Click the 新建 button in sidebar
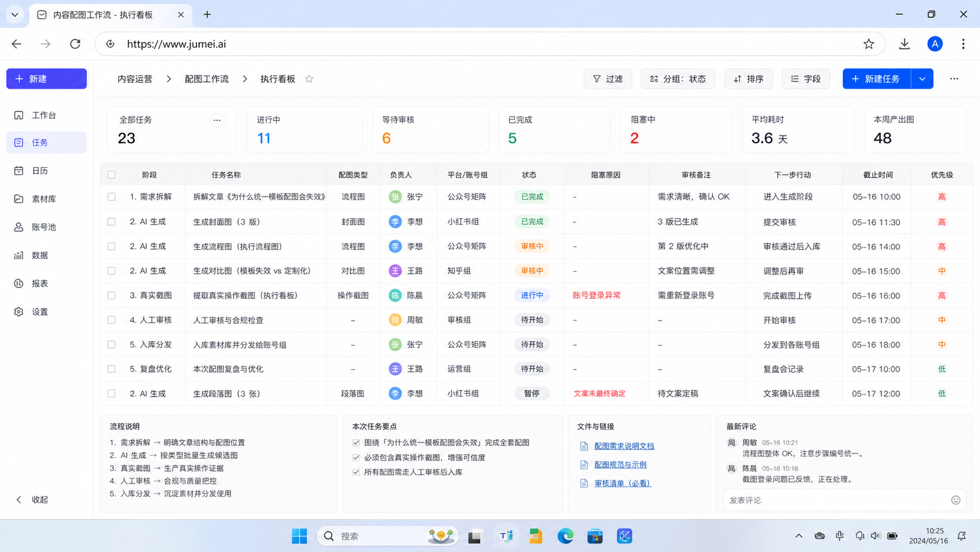The height and width of the screenshot is (552, 980). click(x=46, y=79)
